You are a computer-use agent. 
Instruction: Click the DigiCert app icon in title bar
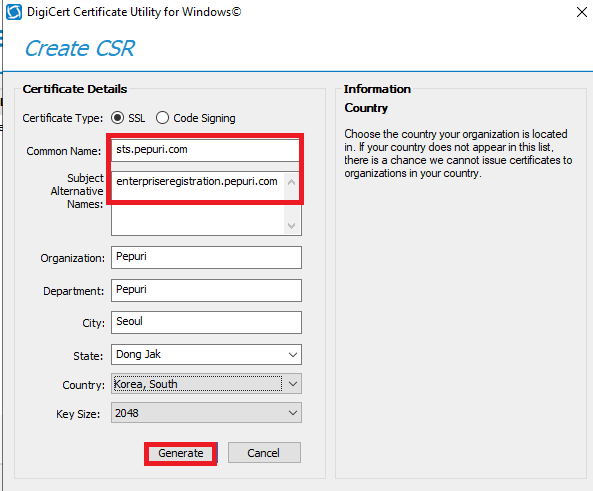(x=14, y=12)
